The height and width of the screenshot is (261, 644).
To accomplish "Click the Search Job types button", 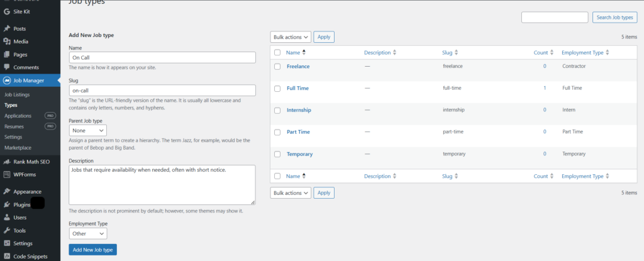I will click(615, 17).
